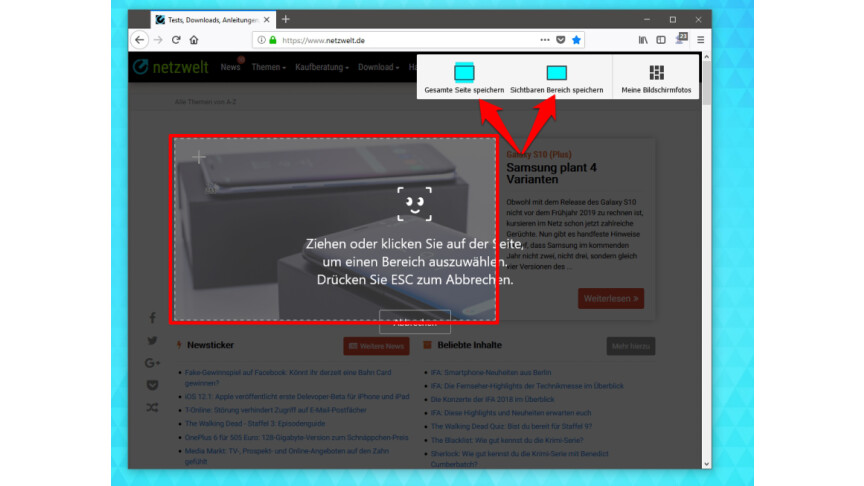Click the site info icon in address bar
Viewport: 864px width, 486px height.
coord(262,40)
